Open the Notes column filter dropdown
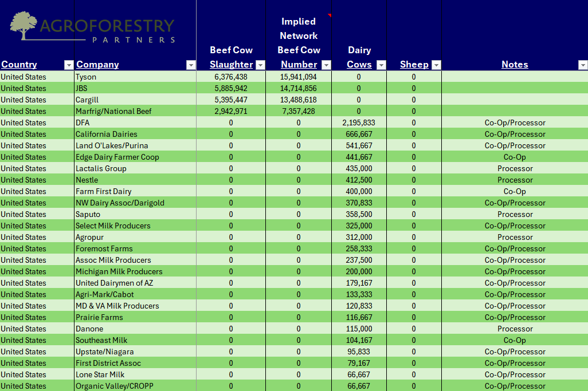This screenshot has width=588, height=391. point(583,65)
